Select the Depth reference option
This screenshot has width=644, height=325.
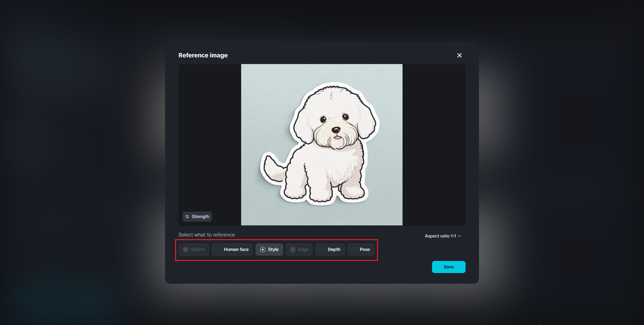point(330,250)
